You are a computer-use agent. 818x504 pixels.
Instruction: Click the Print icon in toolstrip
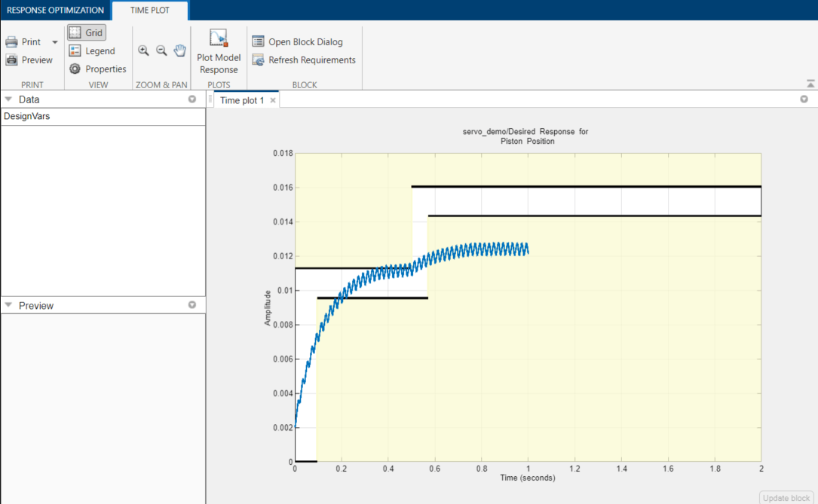pos(12,42)
